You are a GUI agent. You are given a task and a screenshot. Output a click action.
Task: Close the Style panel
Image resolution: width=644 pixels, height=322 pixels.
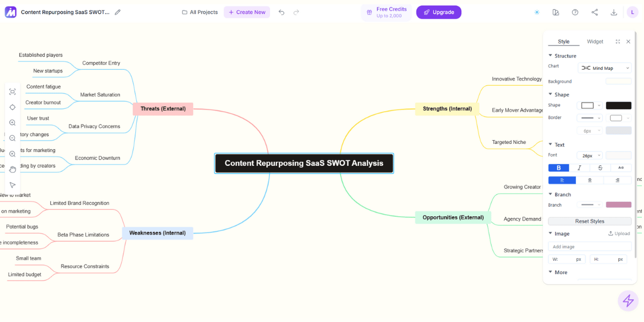[628, 41]
